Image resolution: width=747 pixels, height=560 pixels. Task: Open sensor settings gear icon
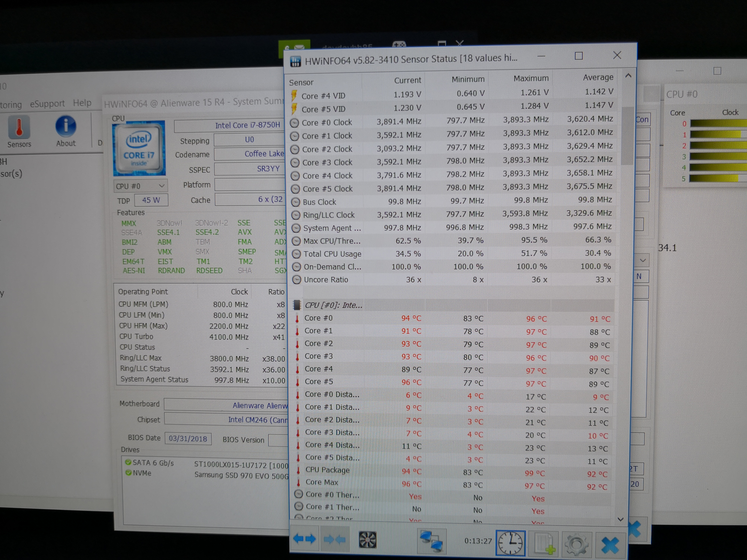[x=576, y=544]
